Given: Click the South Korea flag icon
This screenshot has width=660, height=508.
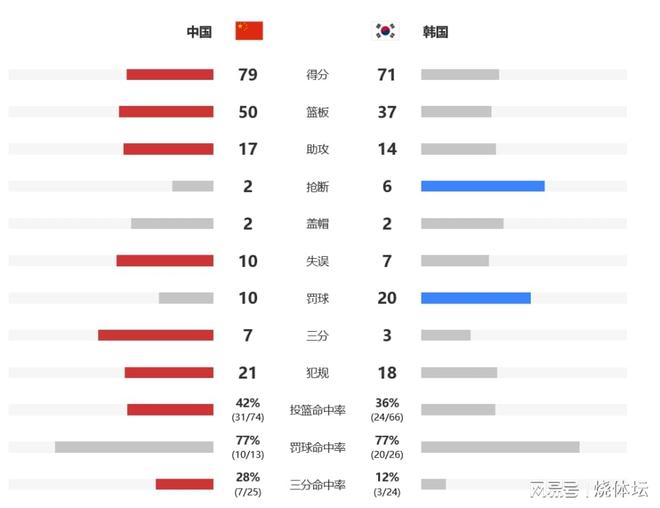Looking at the screenshot, I should click(x=386, y=31).
